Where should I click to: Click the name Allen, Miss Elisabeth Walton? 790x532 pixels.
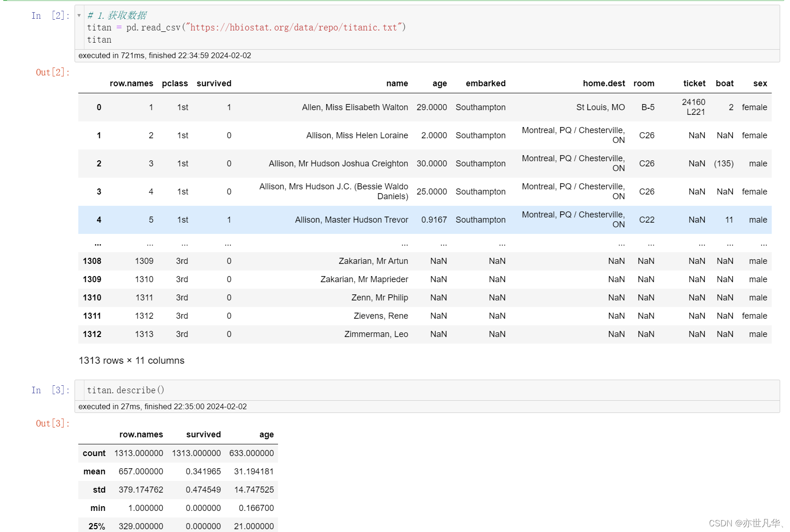(355, 107)
